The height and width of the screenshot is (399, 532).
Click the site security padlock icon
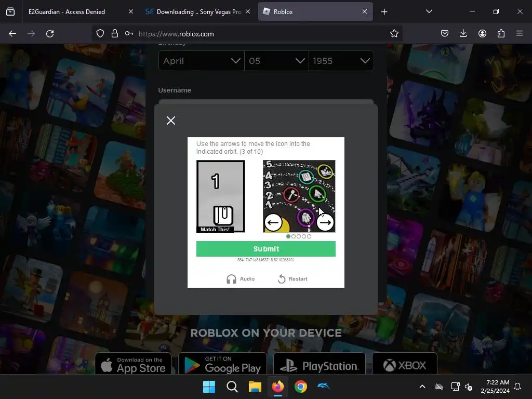[115, 34]
